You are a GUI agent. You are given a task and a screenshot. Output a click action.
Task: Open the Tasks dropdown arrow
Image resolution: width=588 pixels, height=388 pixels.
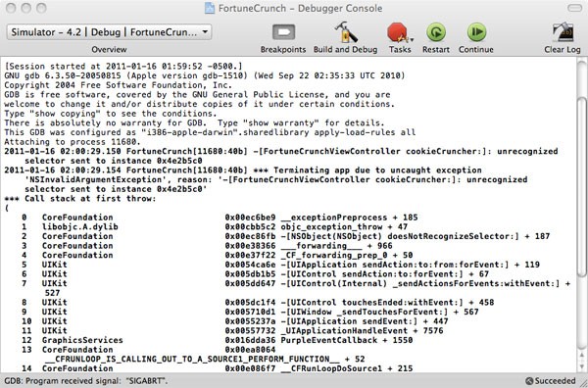tap(412, 40)
